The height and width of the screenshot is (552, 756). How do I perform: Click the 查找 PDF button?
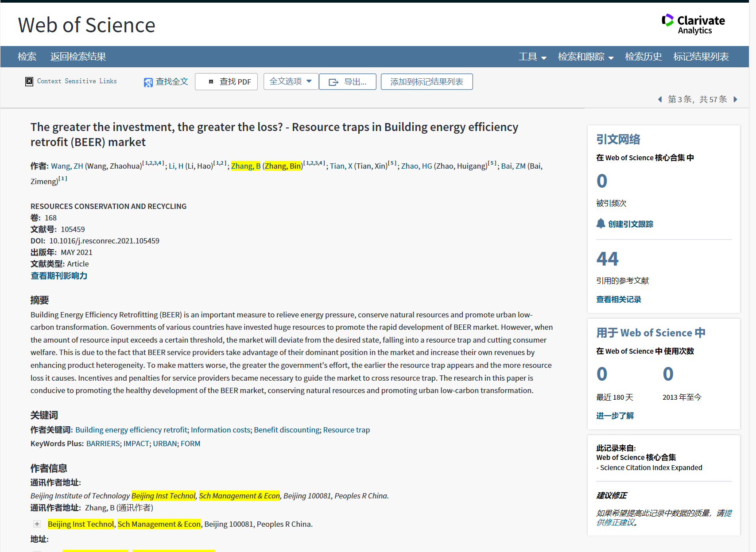pyautogui.click(x=226, y=82)
